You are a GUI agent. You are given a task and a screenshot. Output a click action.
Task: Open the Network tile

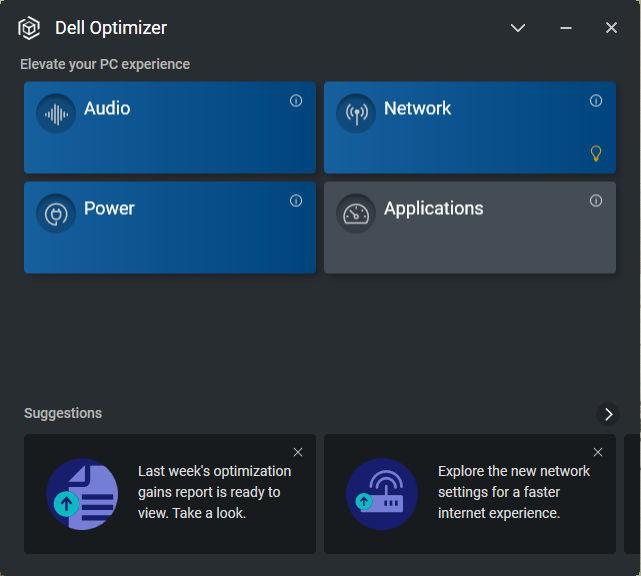470,128
